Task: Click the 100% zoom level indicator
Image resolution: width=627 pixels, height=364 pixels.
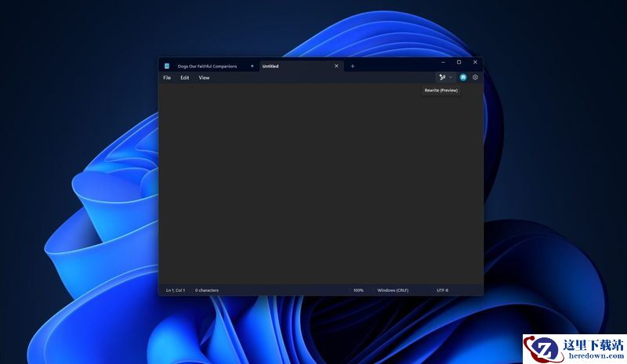Action: coord(358,290)
